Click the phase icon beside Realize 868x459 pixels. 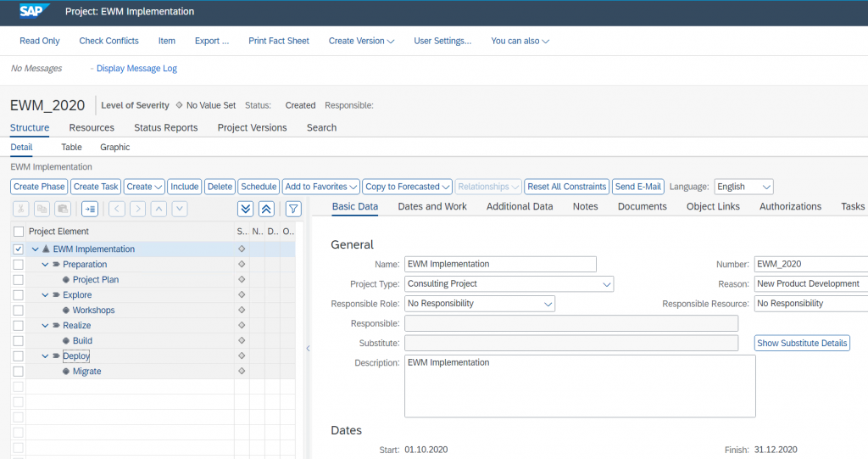click(56, 326)
